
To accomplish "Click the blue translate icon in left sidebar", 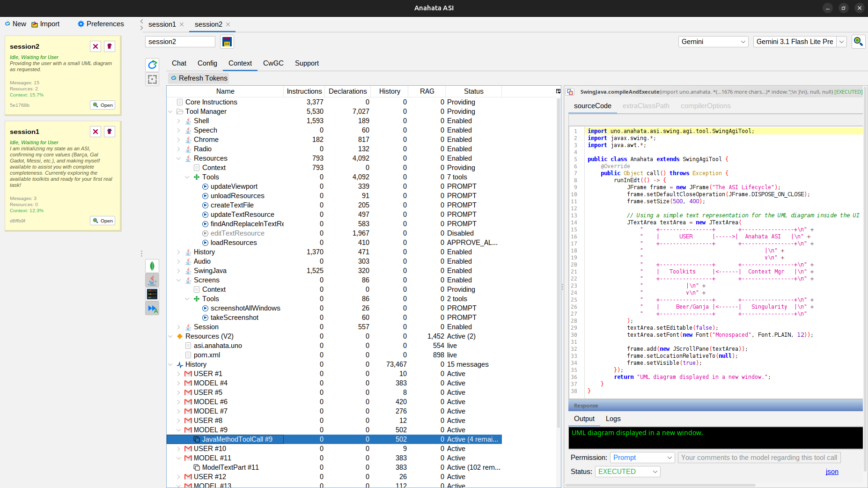I will 152,308.
